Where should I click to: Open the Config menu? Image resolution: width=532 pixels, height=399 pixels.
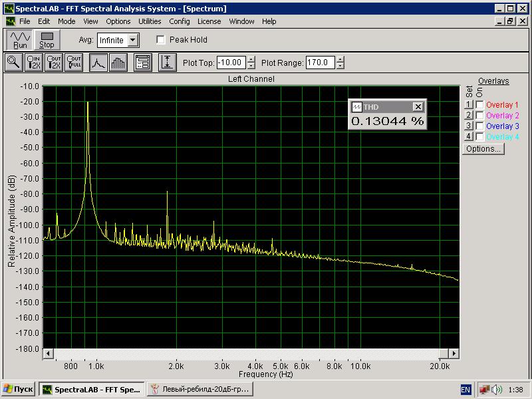(179, 21)
